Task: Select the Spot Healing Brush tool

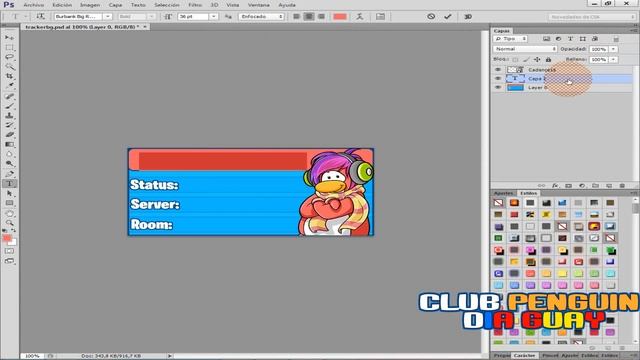Action: click(x=9, y=97)
